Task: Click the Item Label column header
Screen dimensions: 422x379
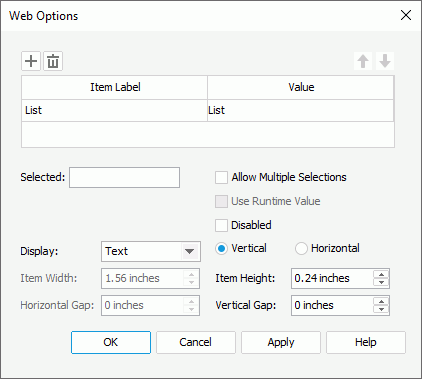Action: tap(114, 87)
